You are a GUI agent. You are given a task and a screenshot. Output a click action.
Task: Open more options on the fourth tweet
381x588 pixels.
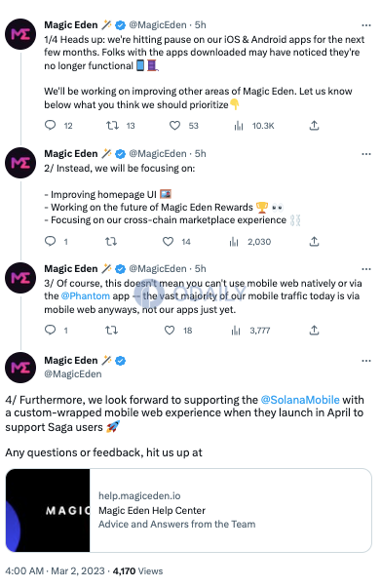coord(366,361)
